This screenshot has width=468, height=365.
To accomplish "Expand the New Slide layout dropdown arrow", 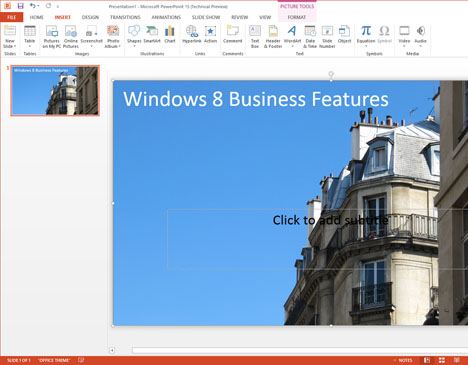I will (x=15, y=46).
